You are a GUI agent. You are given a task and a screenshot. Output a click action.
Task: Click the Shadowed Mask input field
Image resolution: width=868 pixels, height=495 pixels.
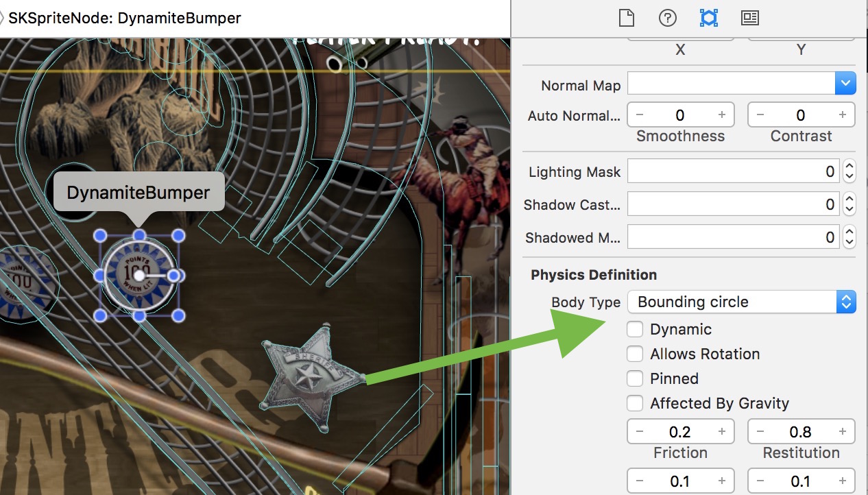[734, 237]
